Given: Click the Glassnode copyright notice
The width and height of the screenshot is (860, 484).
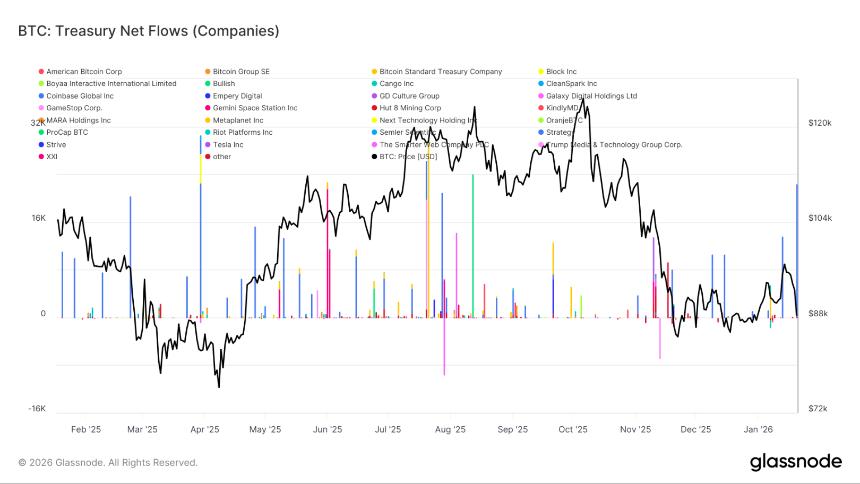Looking at the screenshot, I should (x=108, y=462).
